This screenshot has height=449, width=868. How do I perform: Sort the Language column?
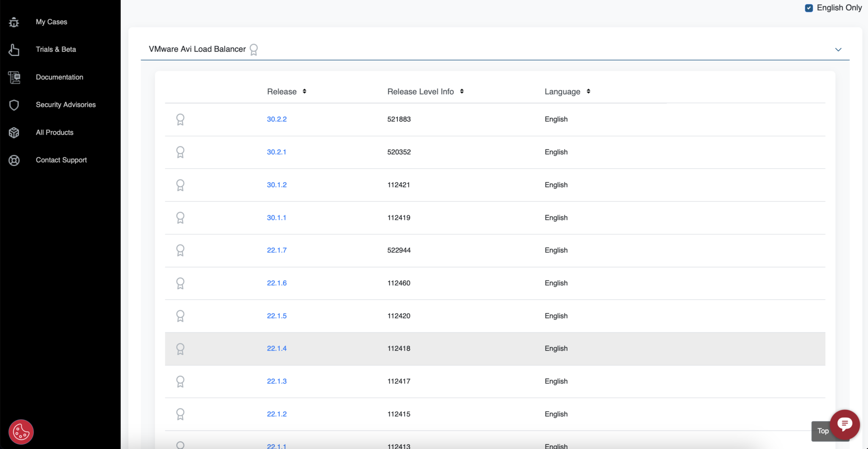(588, 91)
